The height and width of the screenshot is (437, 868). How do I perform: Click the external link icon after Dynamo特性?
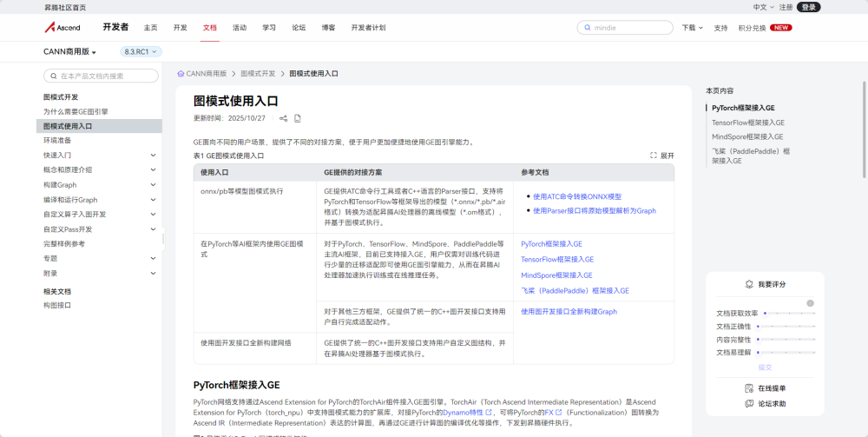coord(489,413)
